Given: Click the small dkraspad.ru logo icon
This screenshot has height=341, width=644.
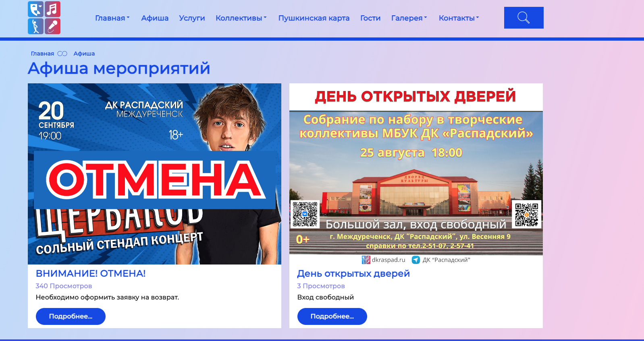Looking at the screenshot, I should point(366,260).
